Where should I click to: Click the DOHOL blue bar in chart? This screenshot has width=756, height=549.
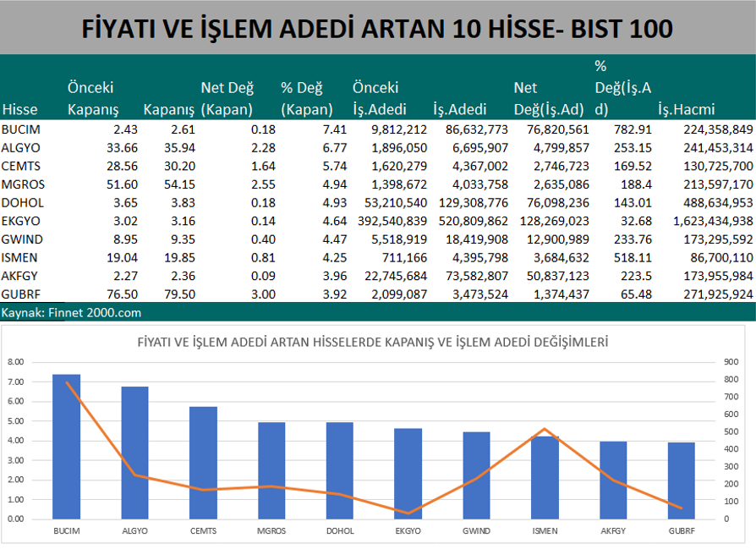340,471
